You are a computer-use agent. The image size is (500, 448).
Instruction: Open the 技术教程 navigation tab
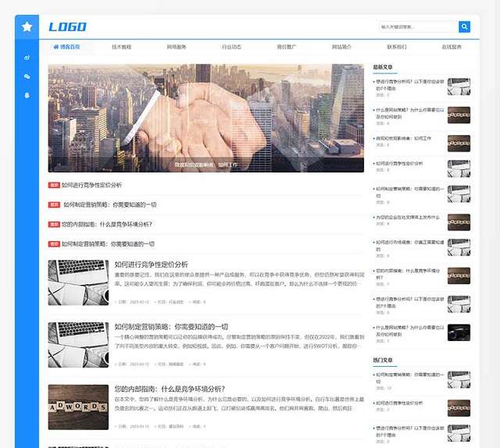[122, 47]
